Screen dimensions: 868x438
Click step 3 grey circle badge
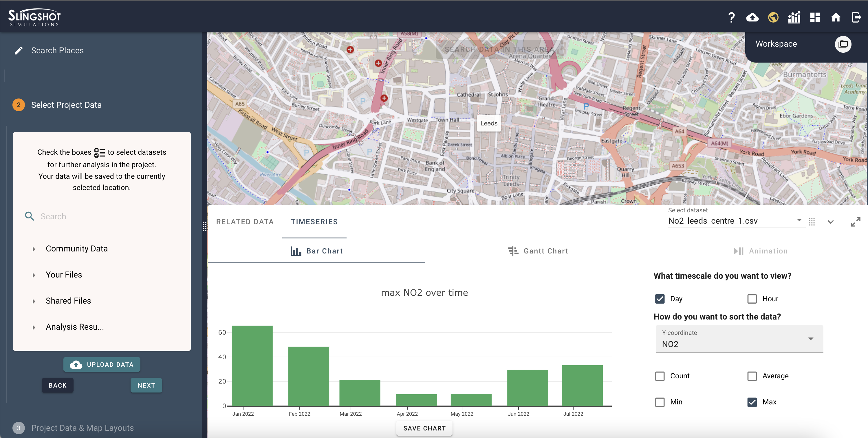click(x=19, y=428)
